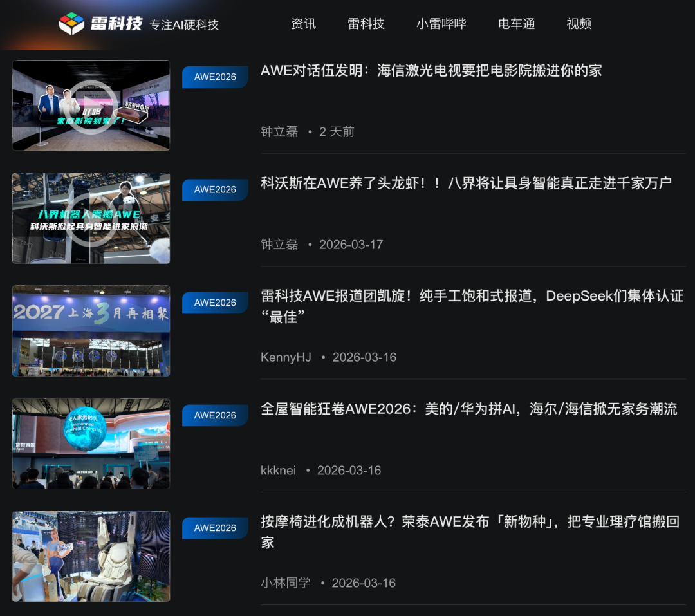This screenshot has height=616, width=695.
Task: Click the 雷科技 cube logo icon
Action: click(x=71, y=24)
